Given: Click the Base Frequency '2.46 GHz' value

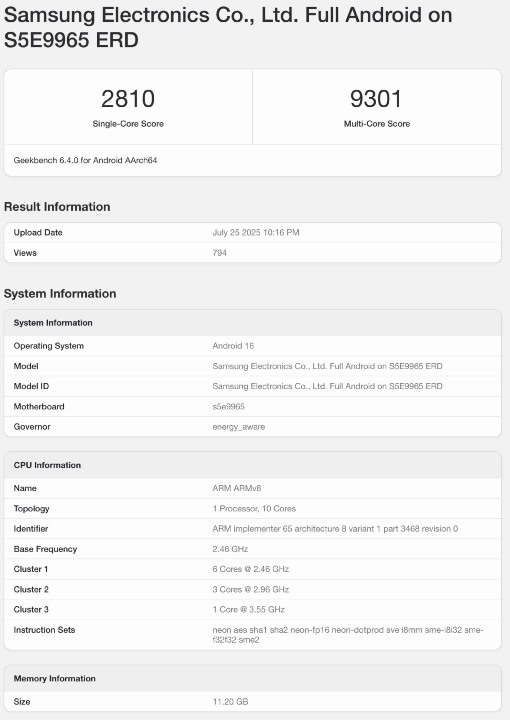Looking at the screenshot, I should [230, 549].
